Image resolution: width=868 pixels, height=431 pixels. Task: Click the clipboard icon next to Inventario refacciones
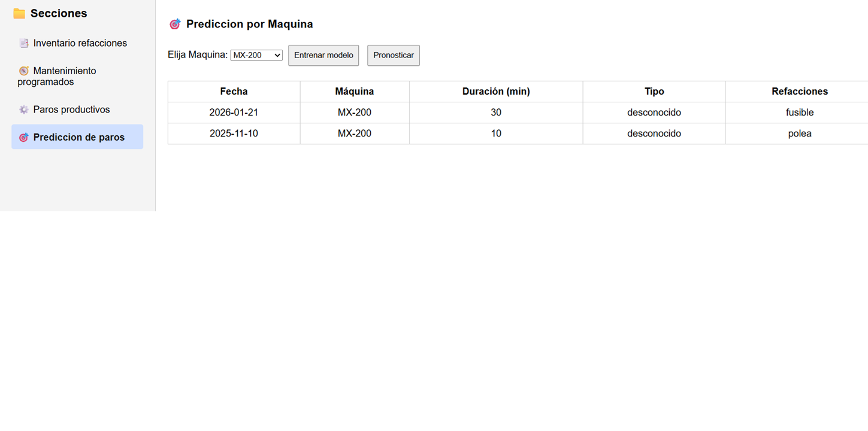click(x=24, y=43)
